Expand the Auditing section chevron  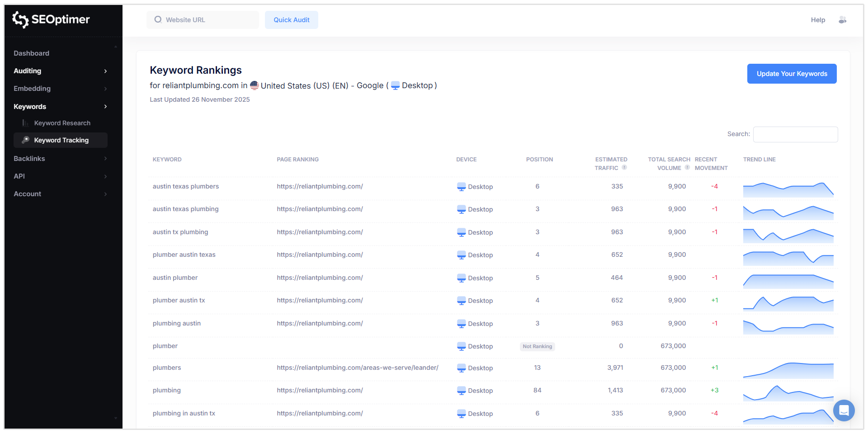[x=105, y=71]
